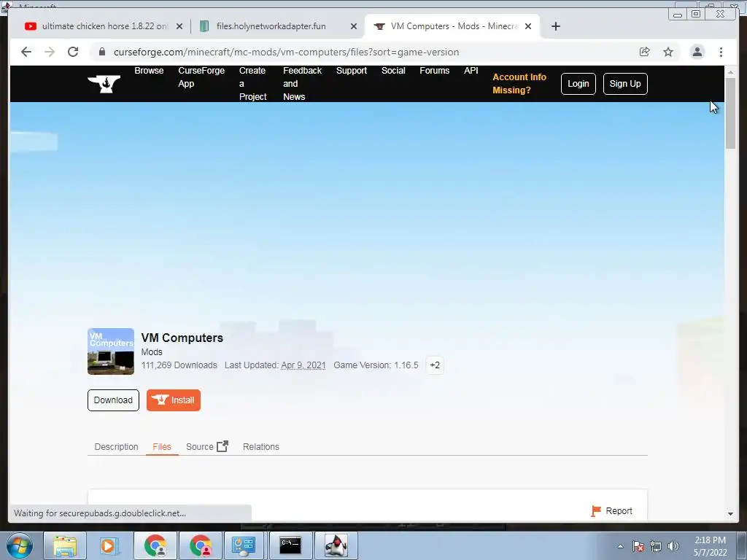
Task: Open Browse in site navigation
Action: 149,71
